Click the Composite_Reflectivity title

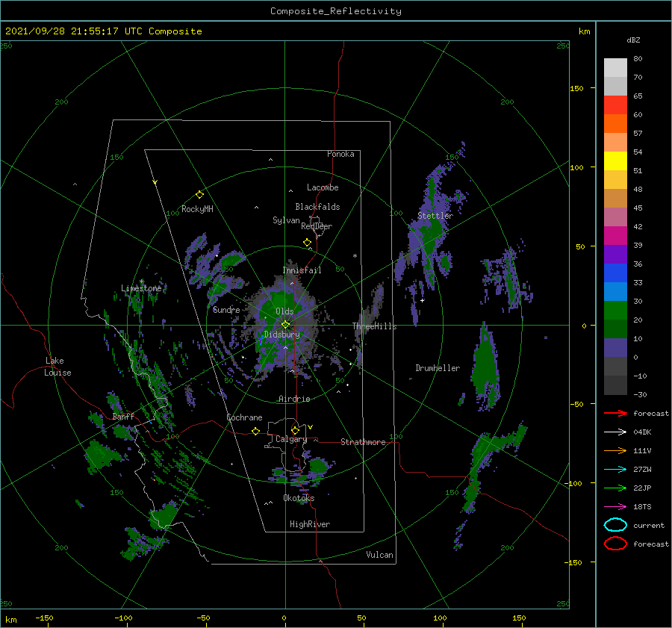336,11
